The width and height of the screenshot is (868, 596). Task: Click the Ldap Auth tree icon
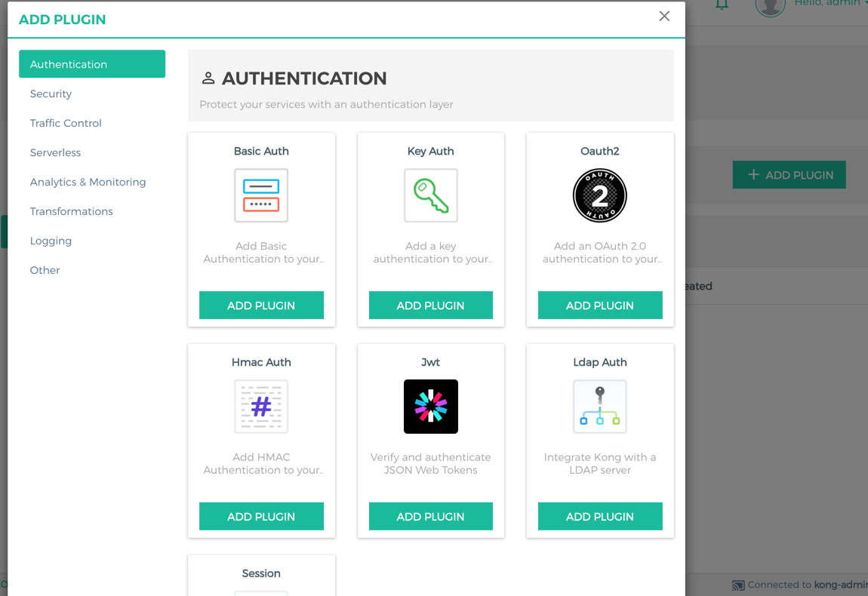(600, 407)
